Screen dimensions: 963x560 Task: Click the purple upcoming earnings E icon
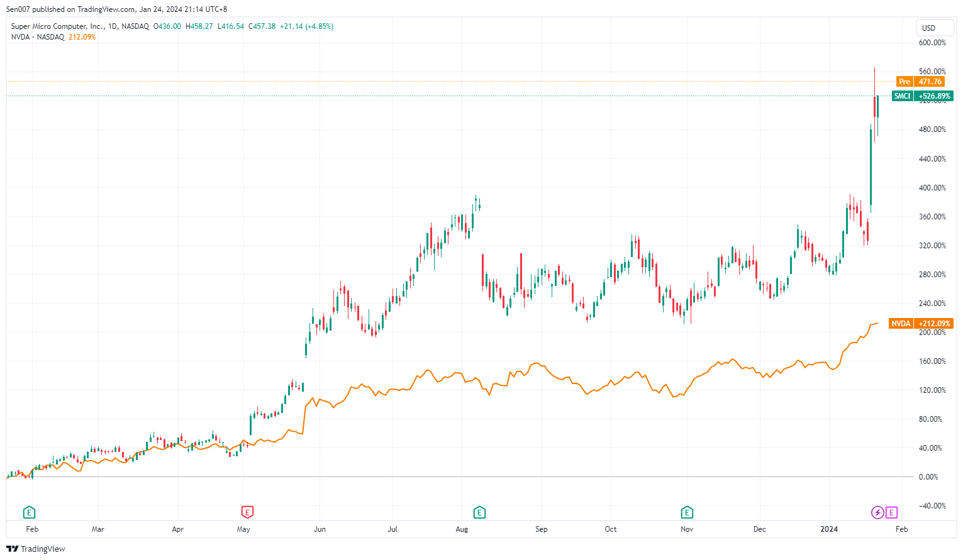pyautogui.click(x=891, y=513)
